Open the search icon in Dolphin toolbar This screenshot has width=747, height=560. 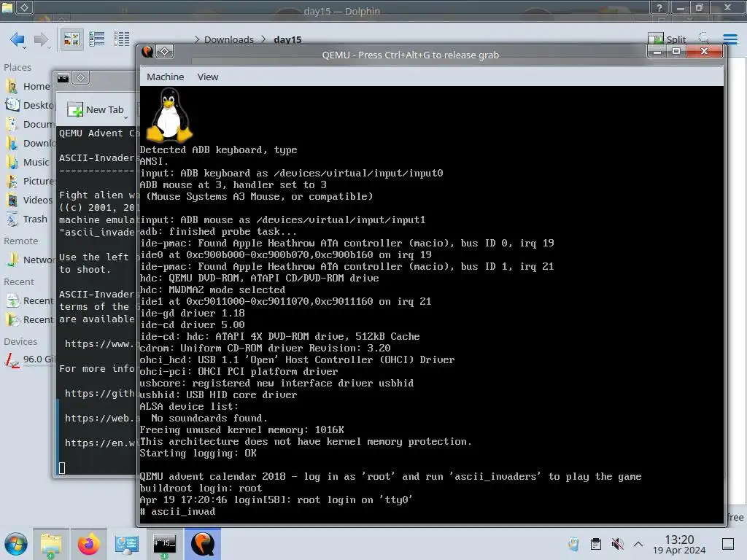point(704,38)
